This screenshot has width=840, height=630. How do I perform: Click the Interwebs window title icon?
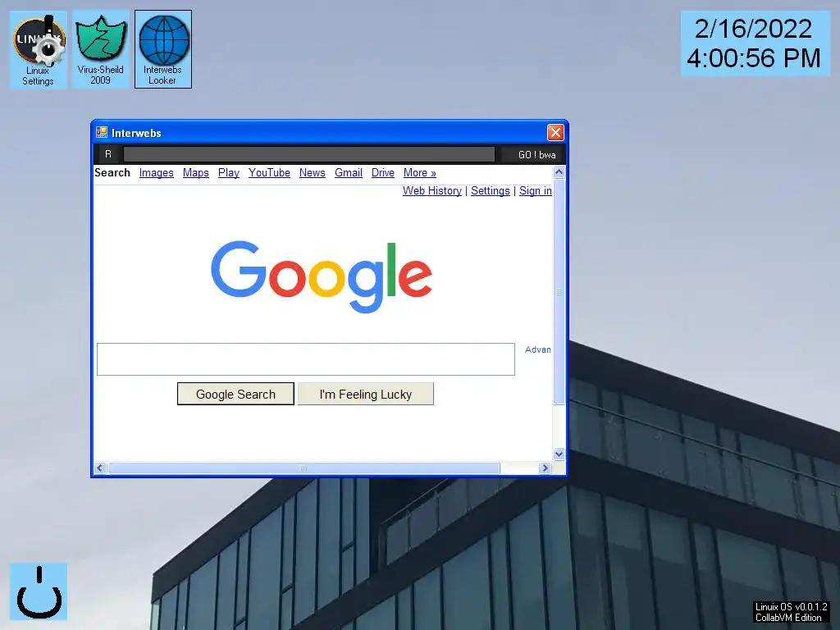pos(102,132)
